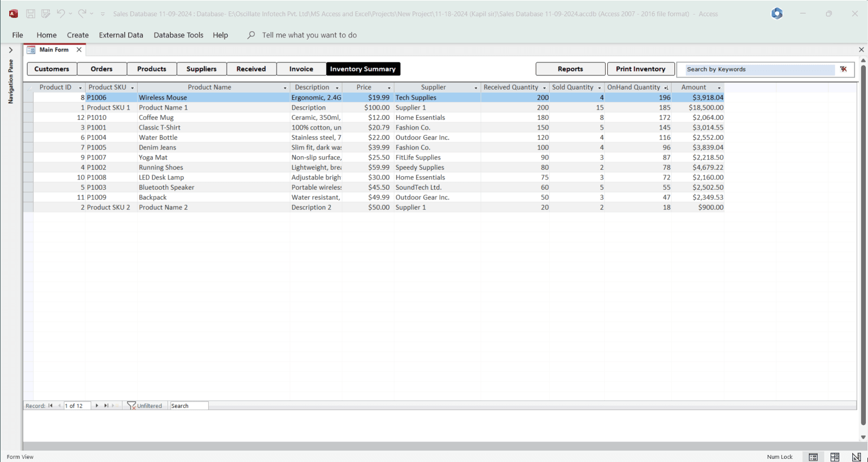Open the Create ribbon tab
868x462 pixels.
coord(78,35)
